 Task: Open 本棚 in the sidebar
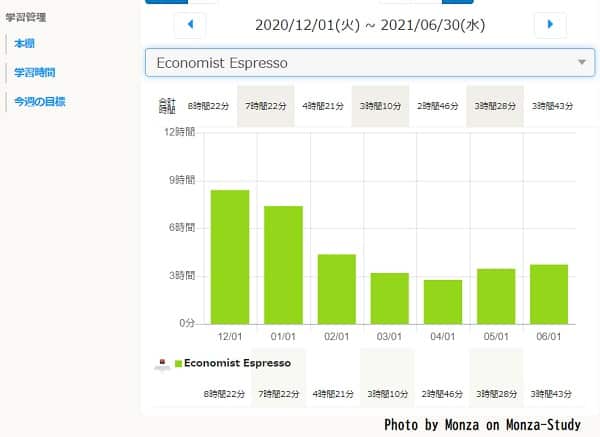pyautogui.click(x=25, y=43)
